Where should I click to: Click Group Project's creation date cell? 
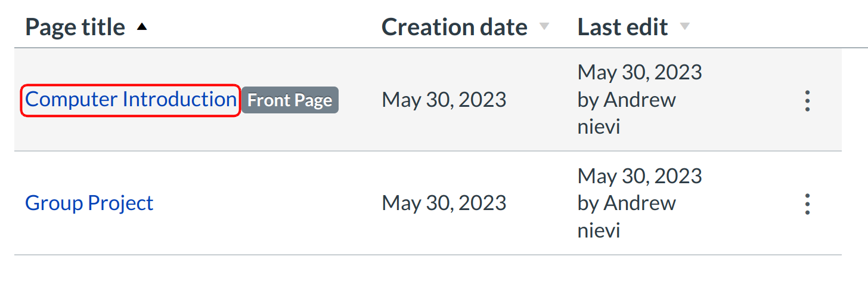coord(444,203)
